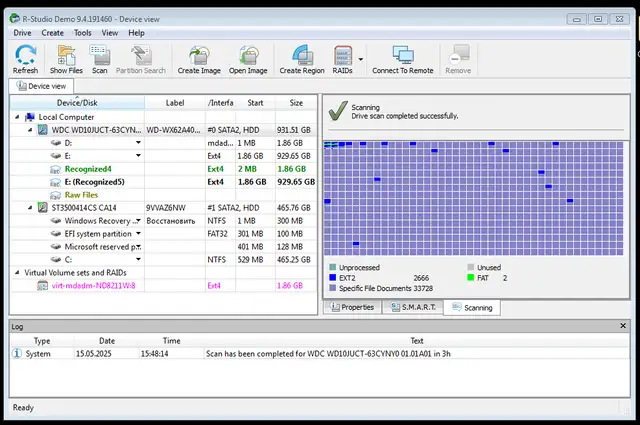The image size is (640, 425).
Task: Click the 'Ready' status bar text
Action: (23, 407)
